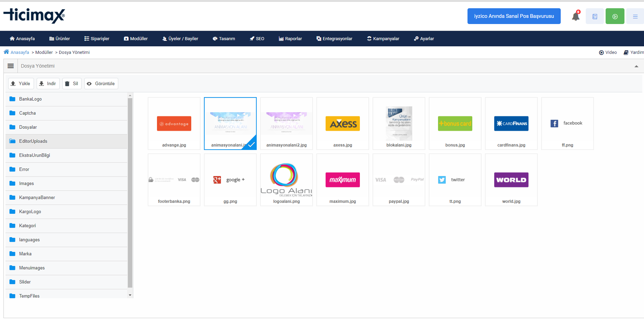Select the blokalani.jpg thumbnail
Screen dimensions: 644x325
[399, 124]
